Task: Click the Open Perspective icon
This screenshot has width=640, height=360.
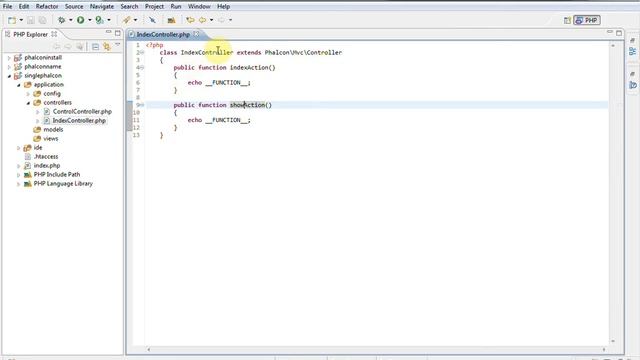Action: click(x=567, y=20)
